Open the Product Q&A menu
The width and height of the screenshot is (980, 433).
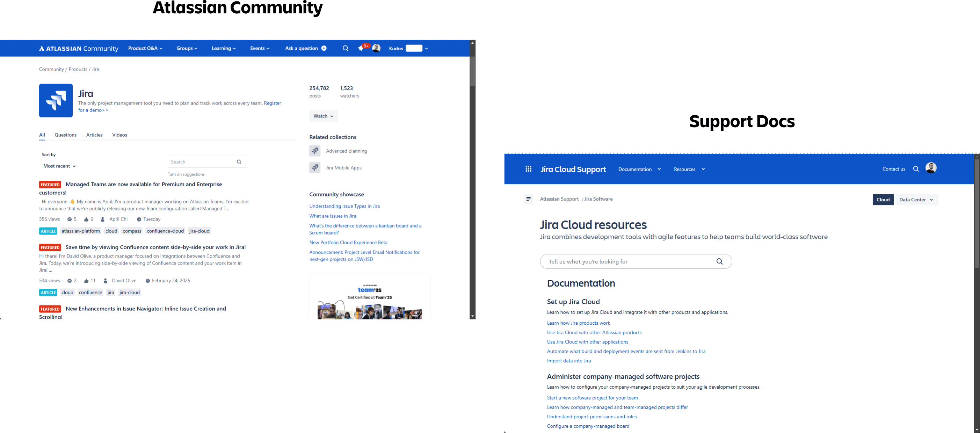coord(145,48)
